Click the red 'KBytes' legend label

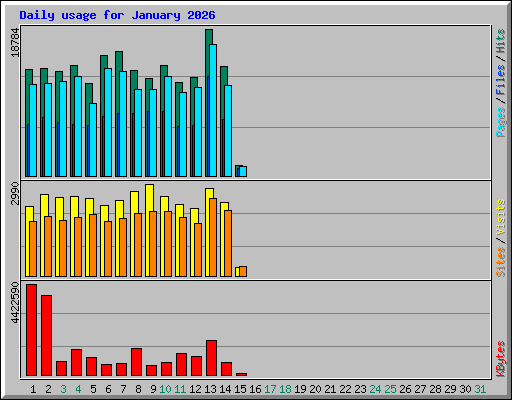(501, 359)
